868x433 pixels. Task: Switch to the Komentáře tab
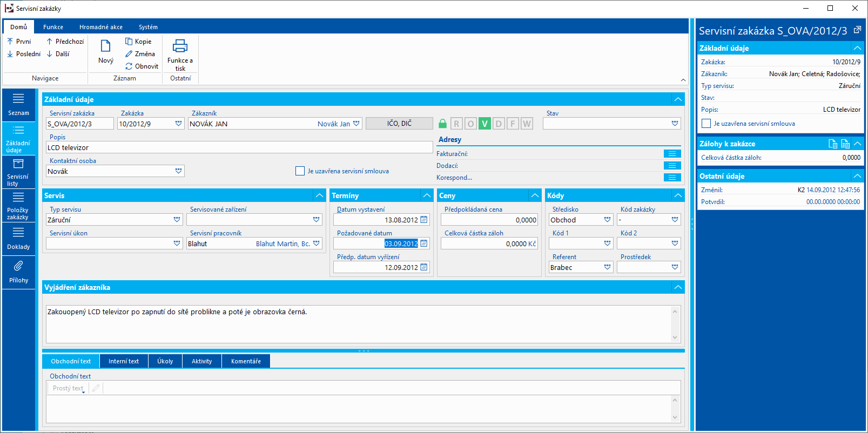tap(246, 361)
